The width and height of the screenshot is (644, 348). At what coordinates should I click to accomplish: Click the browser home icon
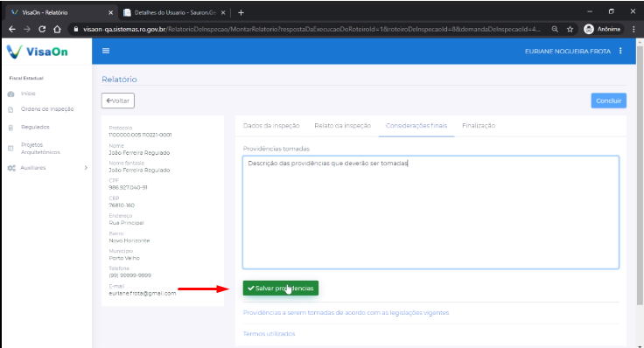click(57, 29)
